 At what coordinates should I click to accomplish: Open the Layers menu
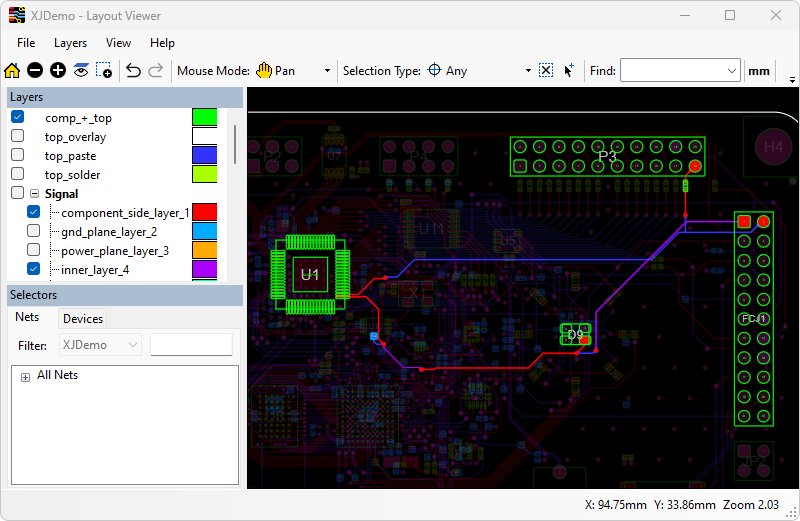pos(70,43)
